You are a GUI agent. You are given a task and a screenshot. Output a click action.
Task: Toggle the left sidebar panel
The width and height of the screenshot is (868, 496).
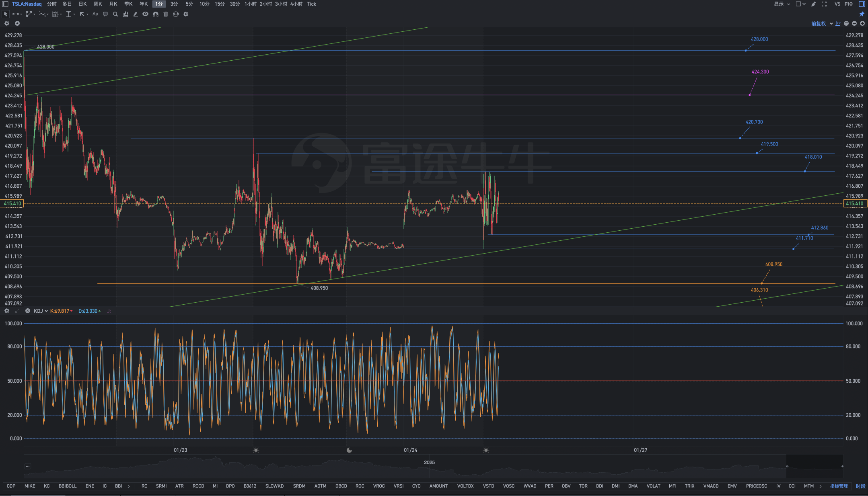click(x=5, y=4)
